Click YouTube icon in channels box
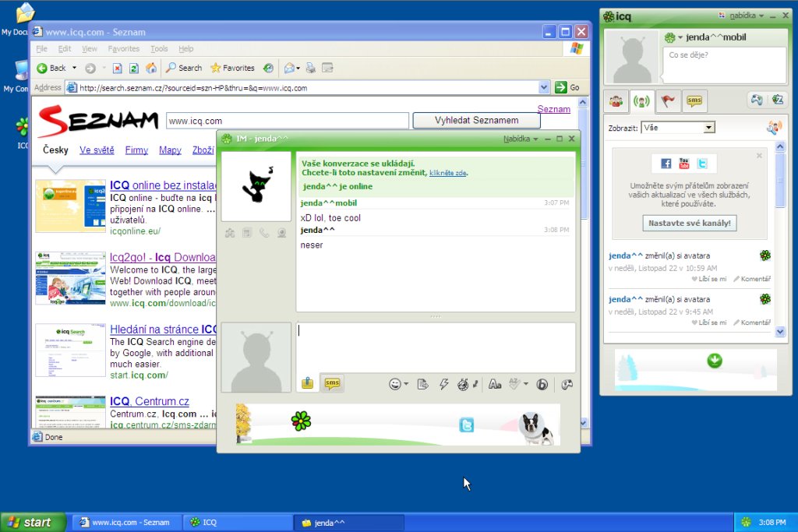 (x=684, y=164)
